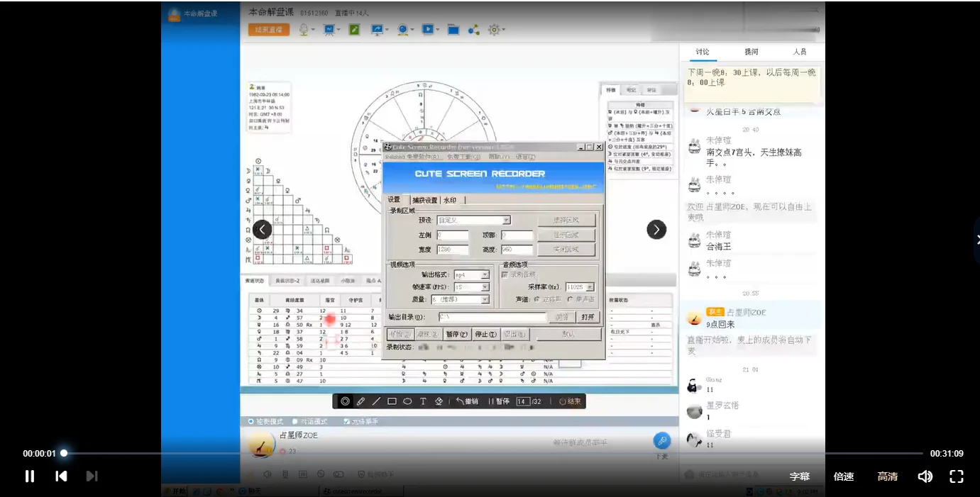Open the settings gear icon

click(x=493, y=30)
